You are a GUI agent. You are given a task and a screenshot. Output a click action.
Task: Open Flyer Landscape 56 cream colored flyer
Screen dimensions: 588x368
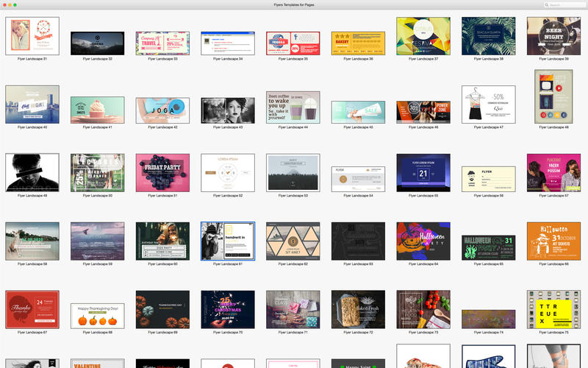(489, 179)
